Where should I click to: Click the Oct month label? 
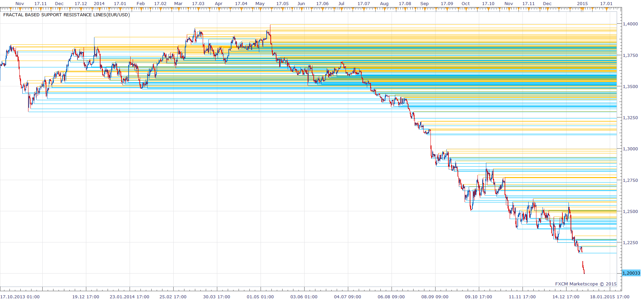click(466, 3)
